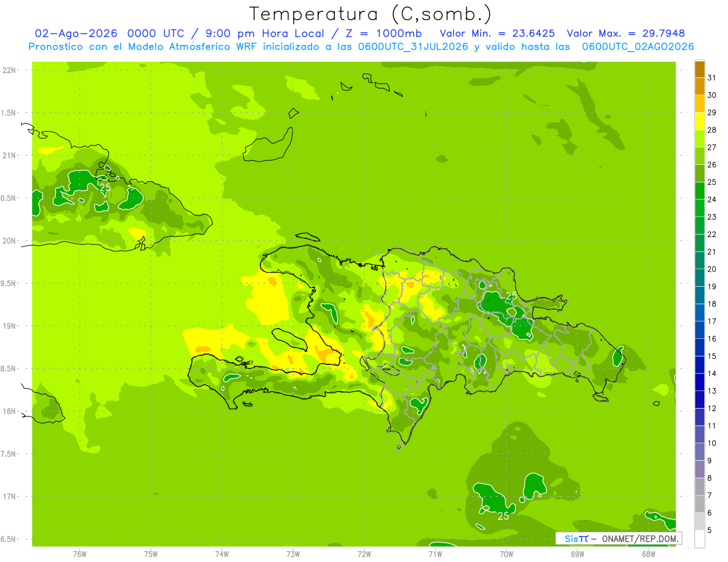Click the legend value 9
This screenshot has height=562, width=728.
pos(710,461)
